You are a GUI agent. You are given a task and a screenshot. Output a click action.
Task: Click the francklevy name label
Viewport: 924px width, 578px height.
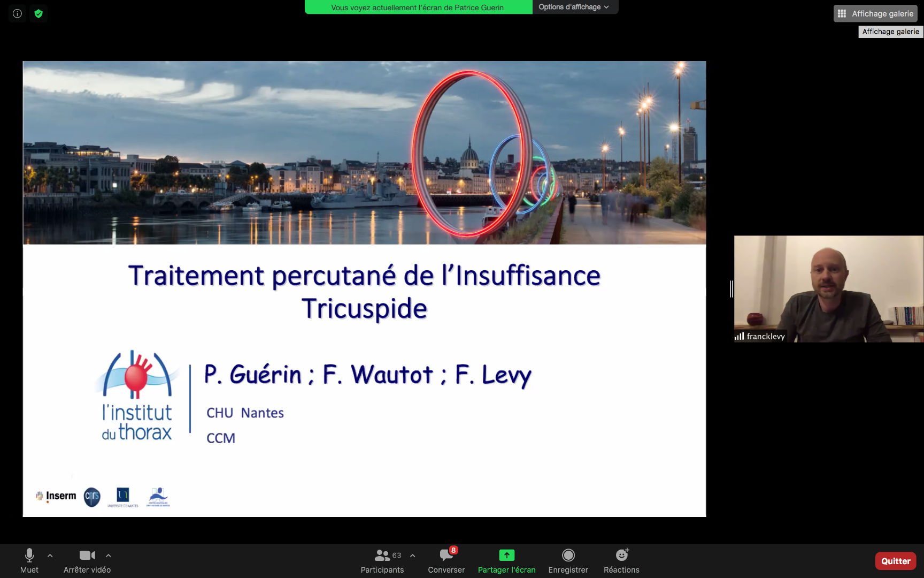pos(760,336)
